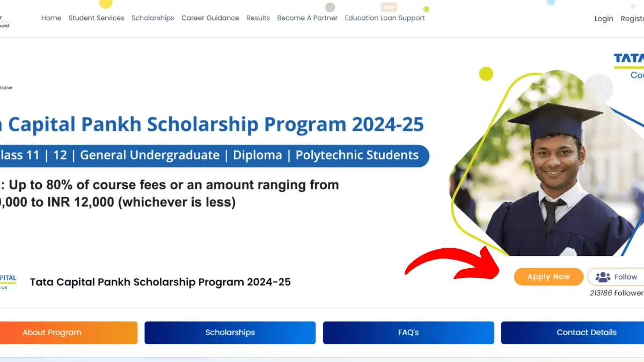
Task: Open the FAQ's tab
Action: coord(408,333)
